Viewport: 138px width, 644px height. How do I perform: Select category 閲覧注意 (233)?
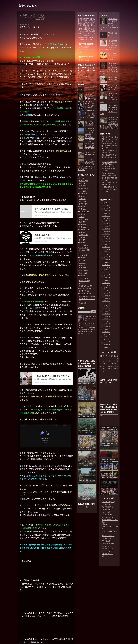(84, 270)
